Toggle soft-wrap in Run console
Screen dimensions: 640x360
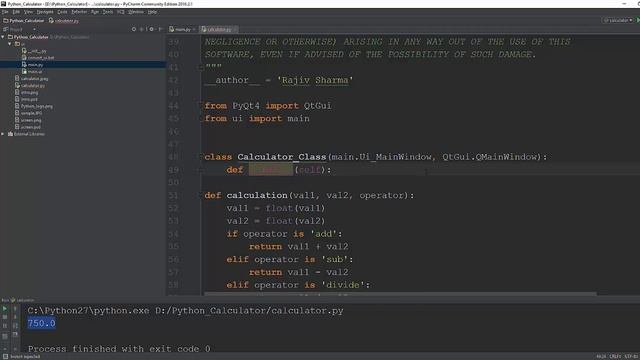15,326
